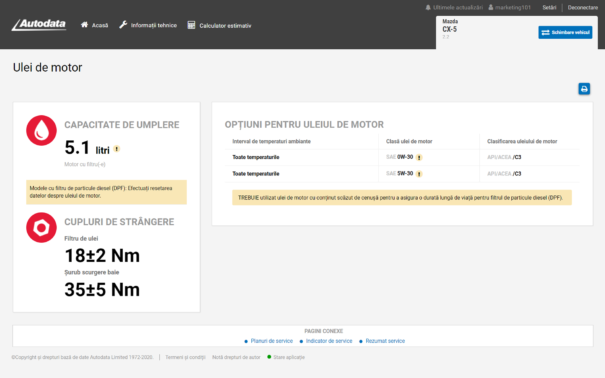Click Clasificarea uleiului de motor header

point(522,142)
